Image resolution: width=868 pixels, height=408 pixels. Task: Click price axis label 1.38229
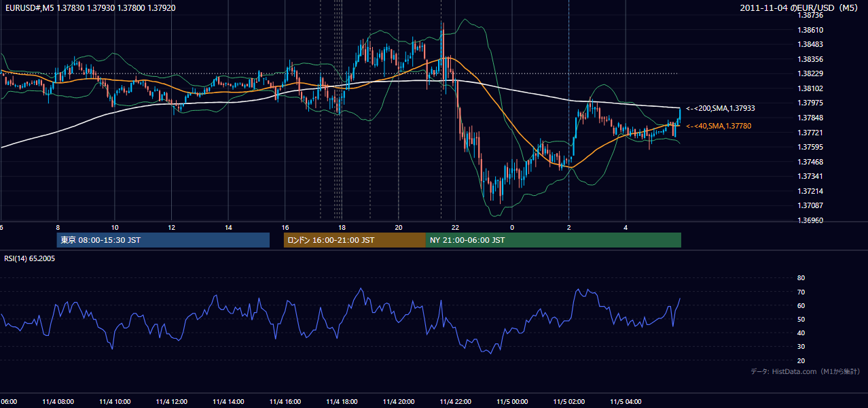coord(810,73)
